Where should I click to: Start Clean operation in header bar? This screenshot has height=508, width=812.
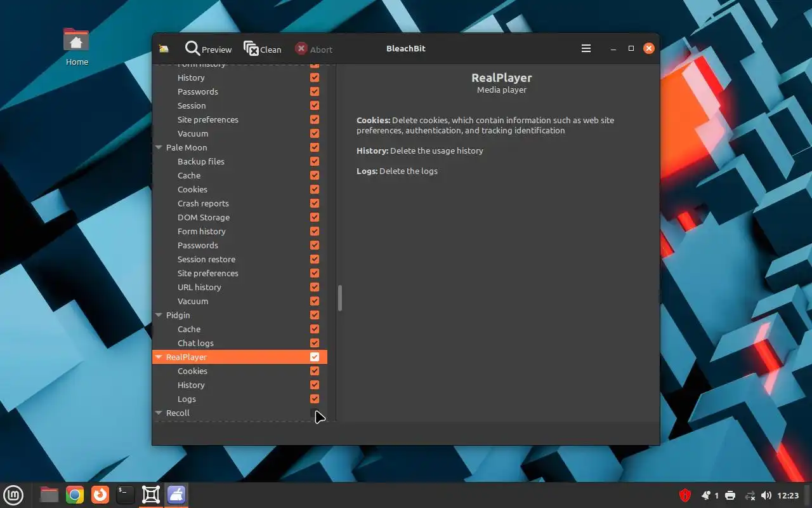[262, 49]
